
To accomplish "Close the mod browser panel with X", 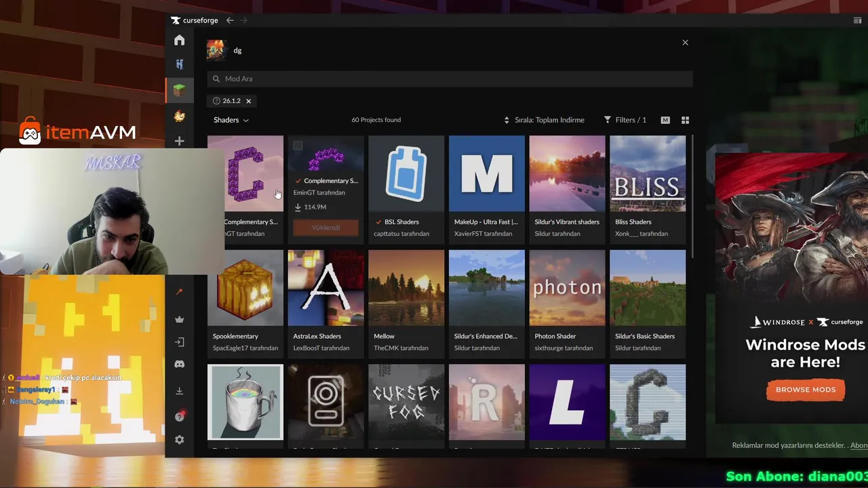I will click(685, 43).
